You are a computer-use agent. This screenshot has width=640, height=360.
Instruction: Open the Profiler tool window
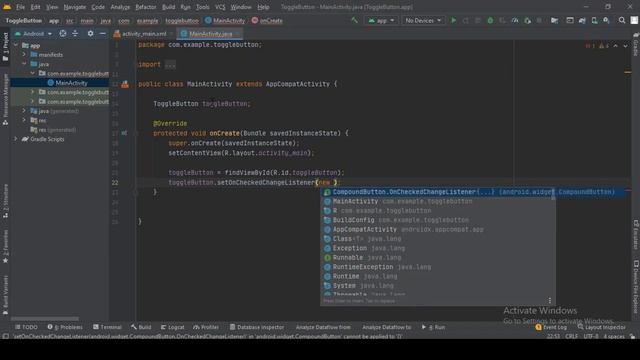coord(206,327)
